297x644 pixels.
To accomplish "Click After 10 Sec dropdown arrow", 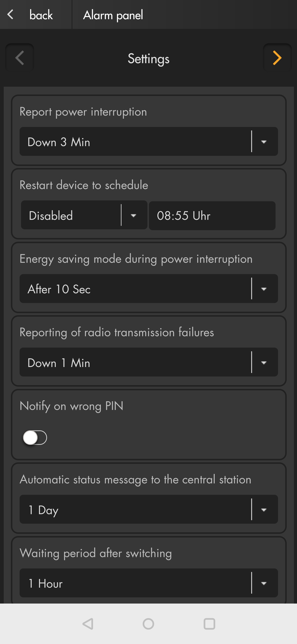I will point(264,289).
